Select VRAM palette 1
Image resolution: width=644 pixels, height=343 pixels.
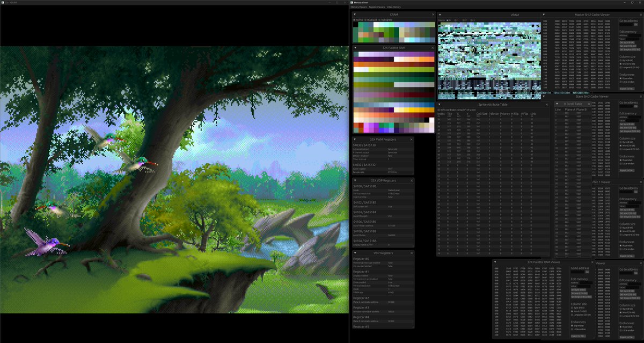[x=457, y=20]
